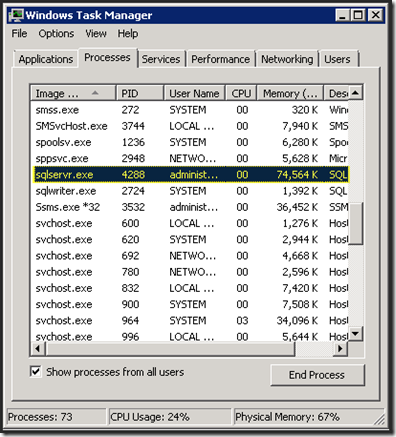Image resolution: width=396 pixels, height=437 pixels.
Task: Sort by Image Name column header
Action: (73, 93)
